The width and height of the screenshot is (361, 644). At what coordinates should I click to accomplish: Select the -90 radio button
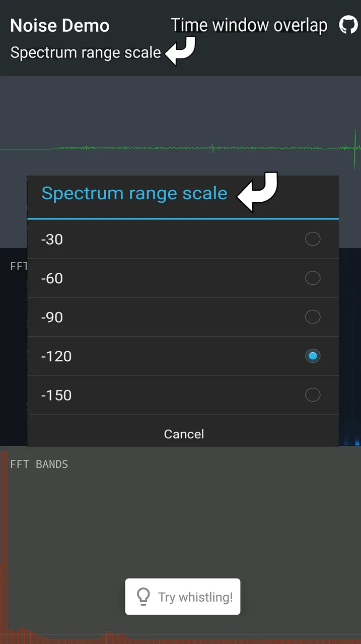click(x=313, y=317)
